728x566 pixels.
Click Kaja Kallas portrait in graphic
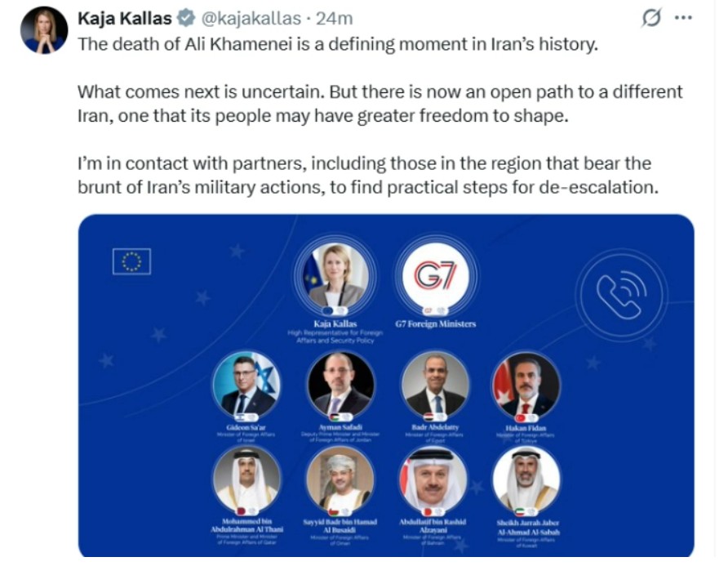click(x=337, y=276)
